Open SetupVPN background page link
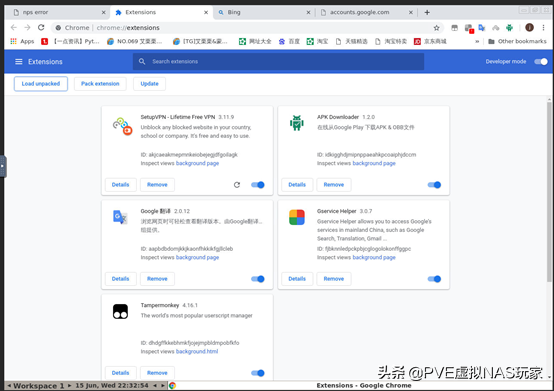The height and width of the screenshot is (391, 554). [198, 163]
